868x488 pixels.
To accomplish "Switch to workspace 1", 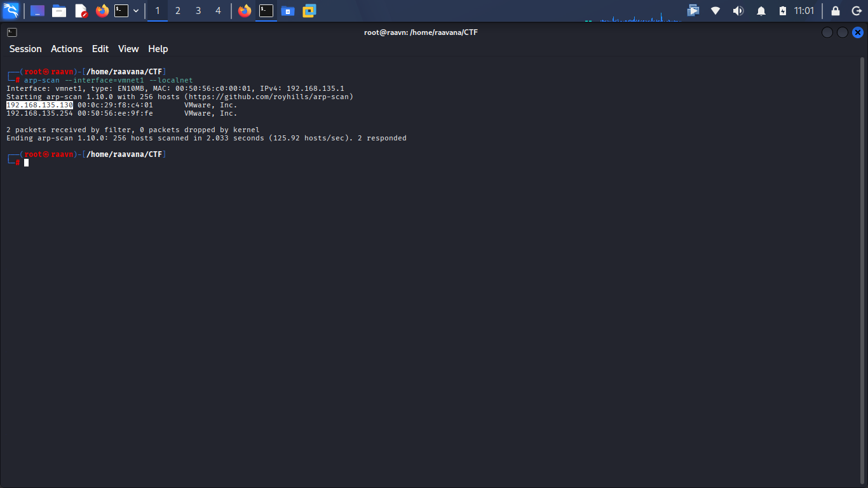I will (158, 11).
